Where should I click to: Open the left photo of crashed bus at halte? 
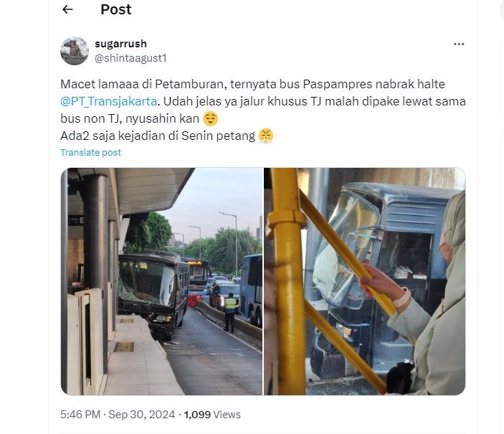161,281
